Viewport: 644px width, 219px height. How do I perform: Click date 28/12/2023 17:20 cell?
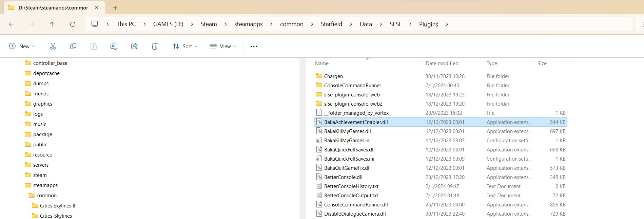coord(445,177)
